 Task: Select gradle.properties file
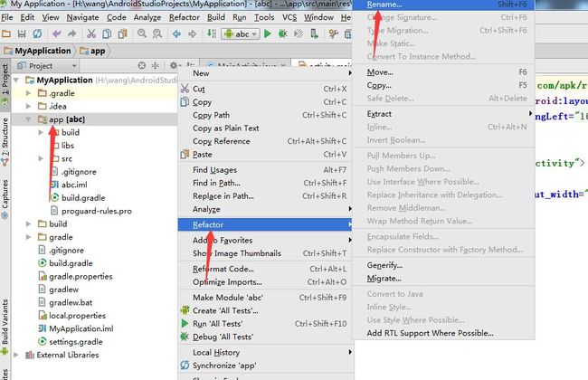(x=75, y=277)
